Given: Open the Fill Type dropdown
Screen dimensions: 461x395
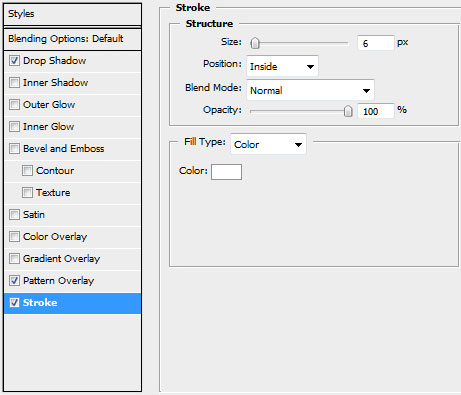Looking at the screenshot, I should tap(268, 144).
